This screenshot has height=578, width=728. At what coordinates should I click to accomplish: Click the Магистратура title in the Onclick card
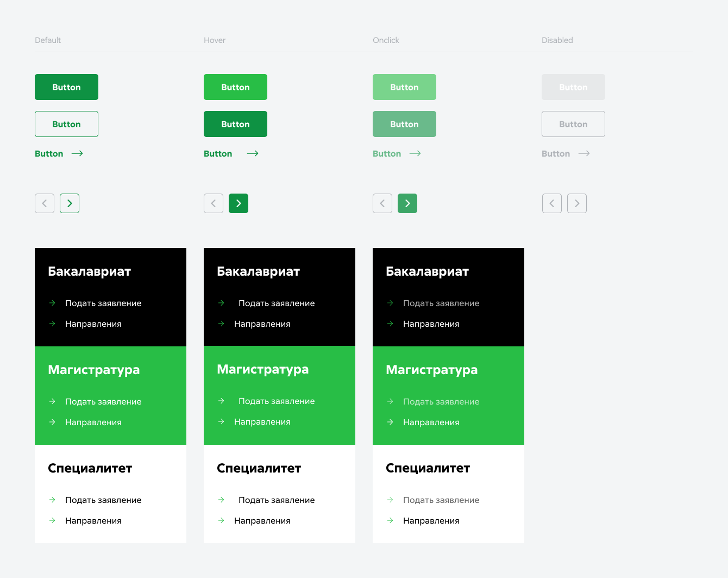pos(432,370)
